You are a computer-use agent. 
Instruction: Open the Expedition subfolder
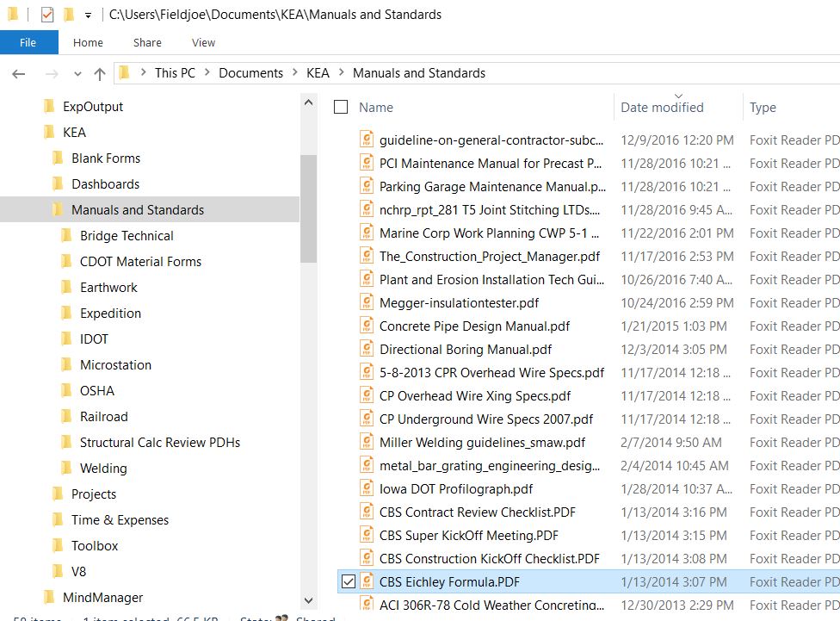point(110,314)
